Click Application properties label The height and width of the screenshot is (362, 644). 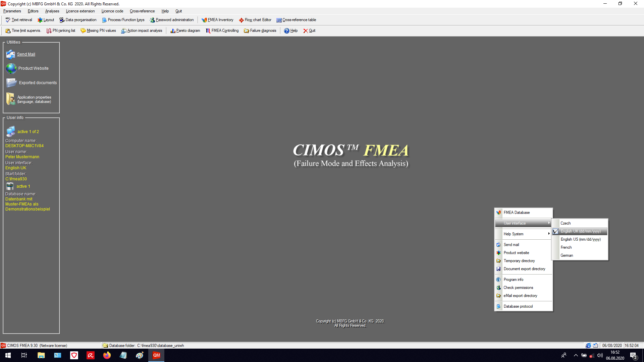[34, 100]
